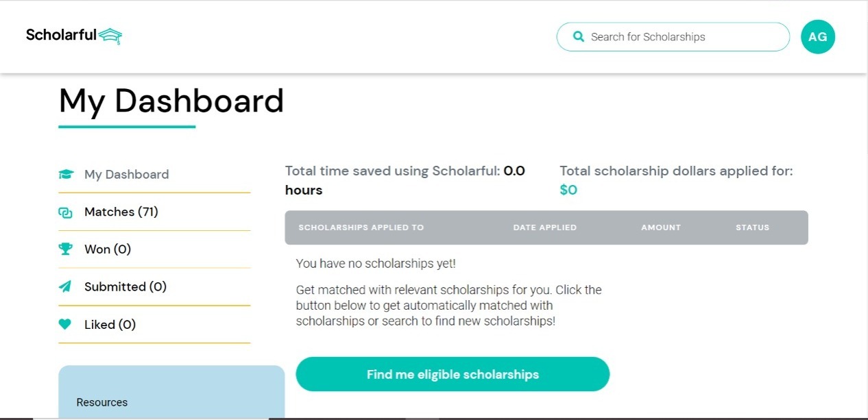Click the Scholarful logo text

(x=61, y=35)
